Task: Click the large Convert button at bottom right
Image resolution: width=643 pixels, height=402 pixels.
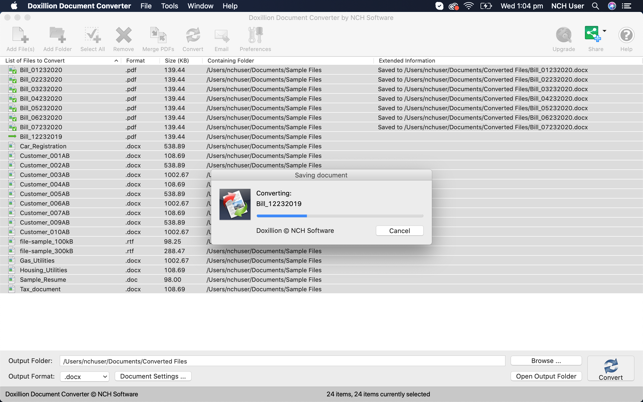Action: (x=611, y=369)
